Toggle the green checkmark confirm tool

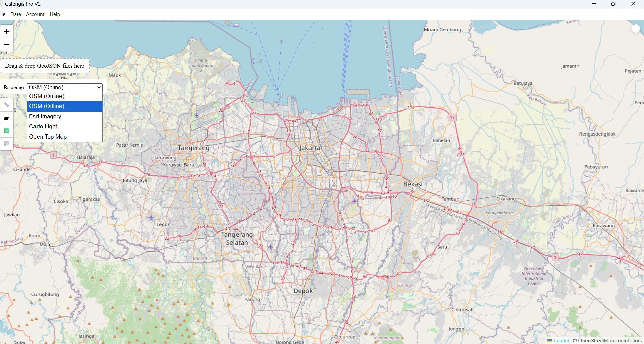pos(6,131)
